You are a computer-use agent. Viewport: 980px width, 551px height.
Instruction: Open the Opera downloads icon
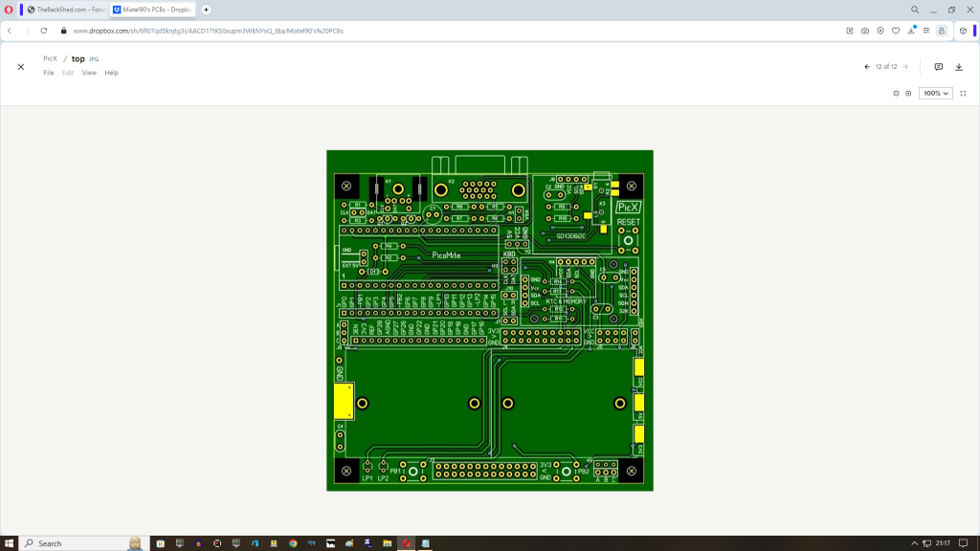[x=911, y=31]
